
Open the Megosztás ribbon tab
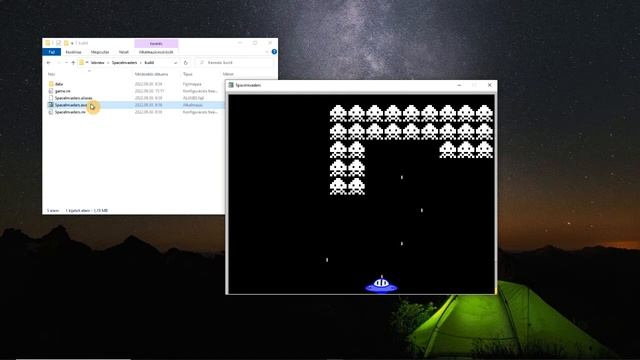point(100,52)
